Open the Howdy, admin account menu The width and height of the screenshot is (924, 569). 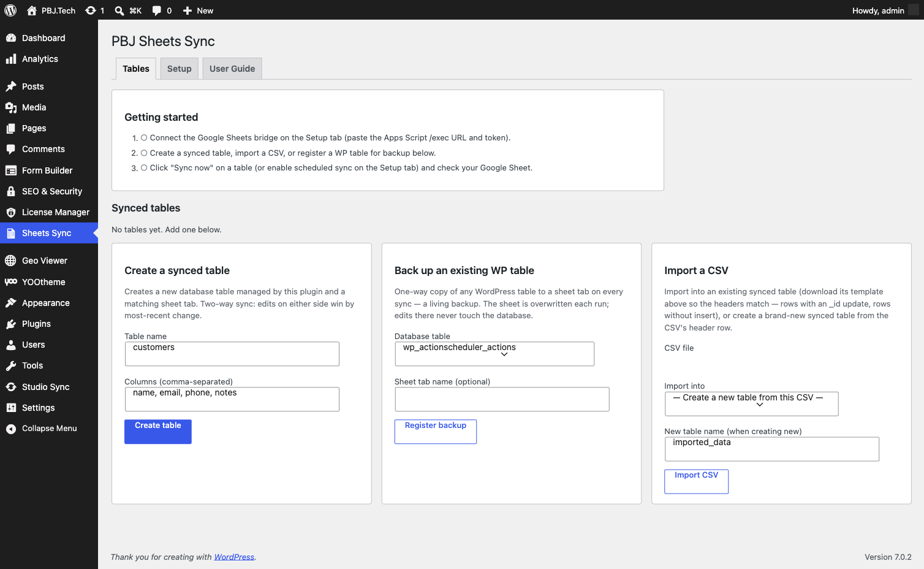(885, 10)
